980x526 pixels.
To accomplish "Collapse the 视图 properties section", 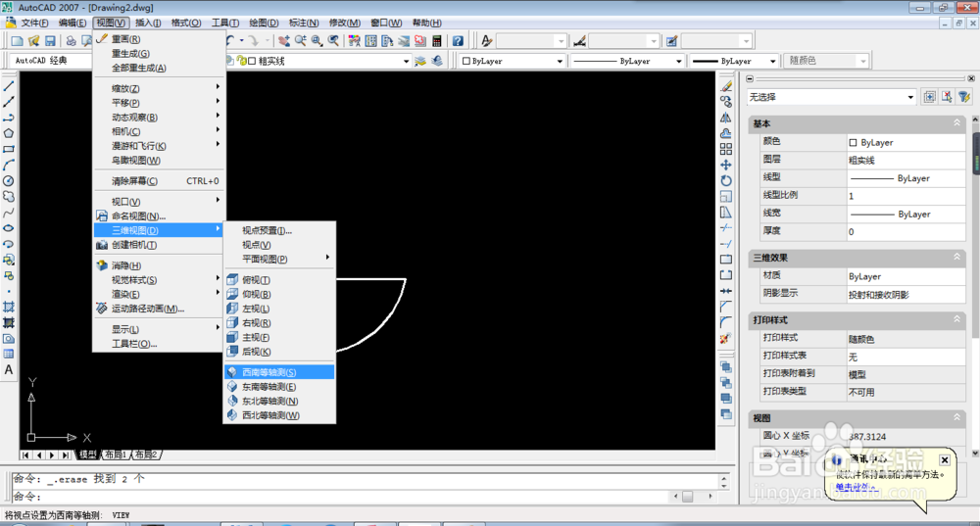I will tap(956, 417).
